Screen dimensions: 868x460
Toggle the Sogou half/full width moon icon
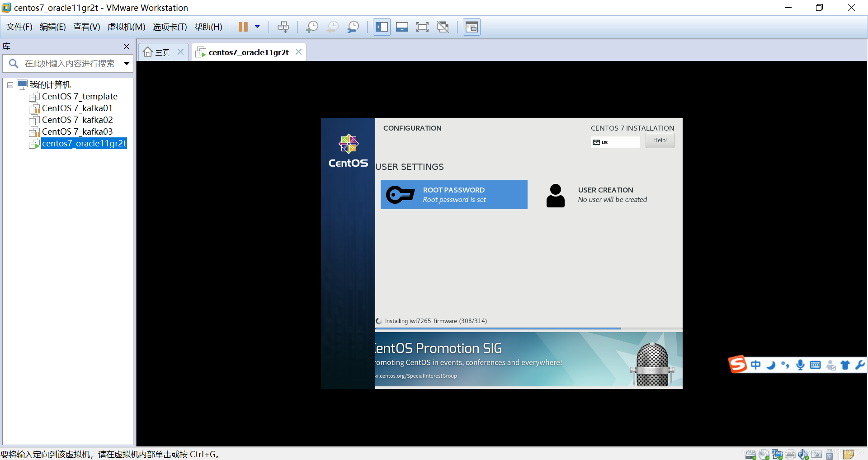click(x=770, y=365)
